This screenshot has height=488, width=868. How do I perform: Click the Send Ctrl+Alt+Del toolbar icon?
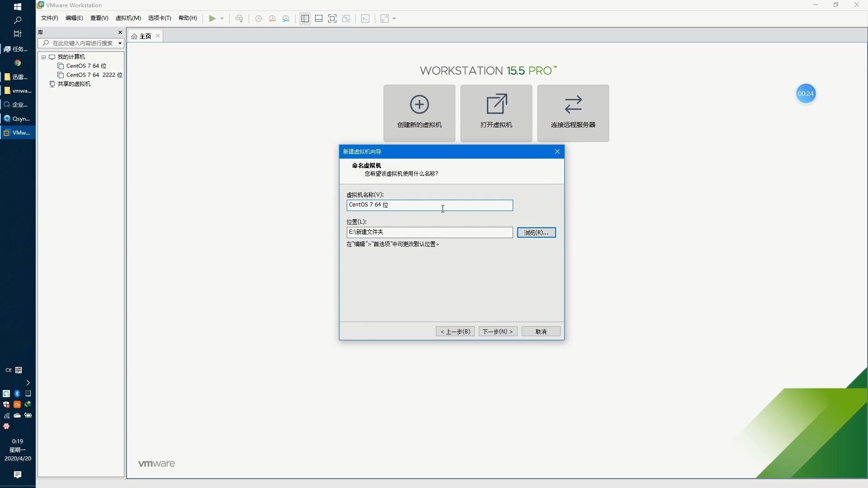tap(239, 19)
